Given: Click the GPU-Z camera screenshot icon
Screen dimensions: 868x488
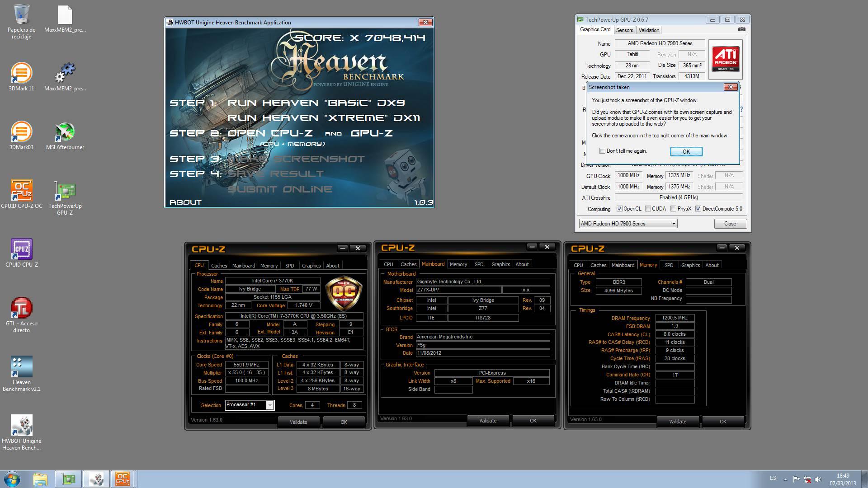Looking at the screenshot, I should pos(741,29).
